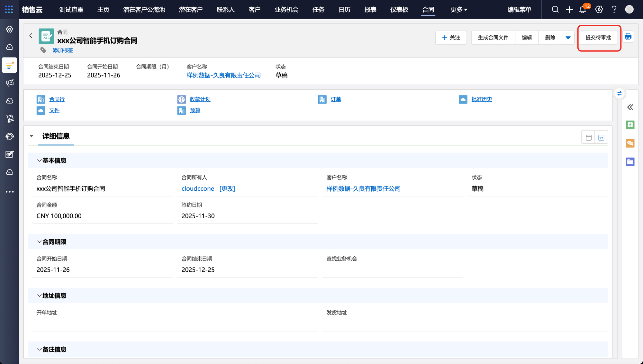This screenshot has width=643, height=364.
Task: Click the printer icon
Action: point(628,37)
